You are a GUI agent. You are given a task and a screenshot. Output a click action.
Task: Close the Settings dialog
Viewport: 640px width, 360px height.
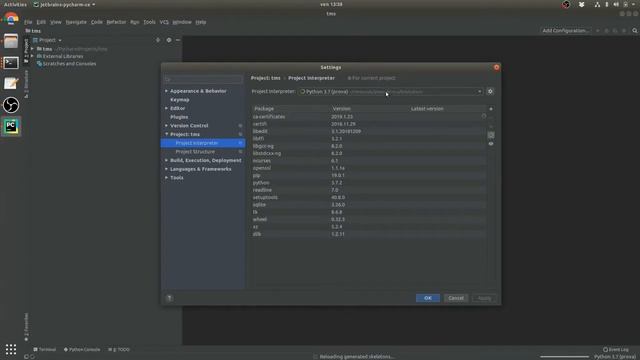(x=496, y=67)
